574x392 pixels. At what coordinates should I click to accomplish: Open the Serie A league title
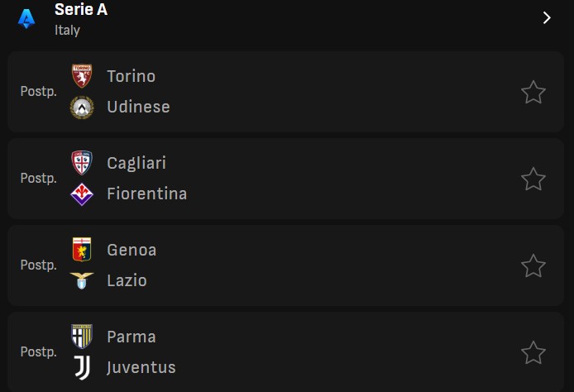coord(81,10)
